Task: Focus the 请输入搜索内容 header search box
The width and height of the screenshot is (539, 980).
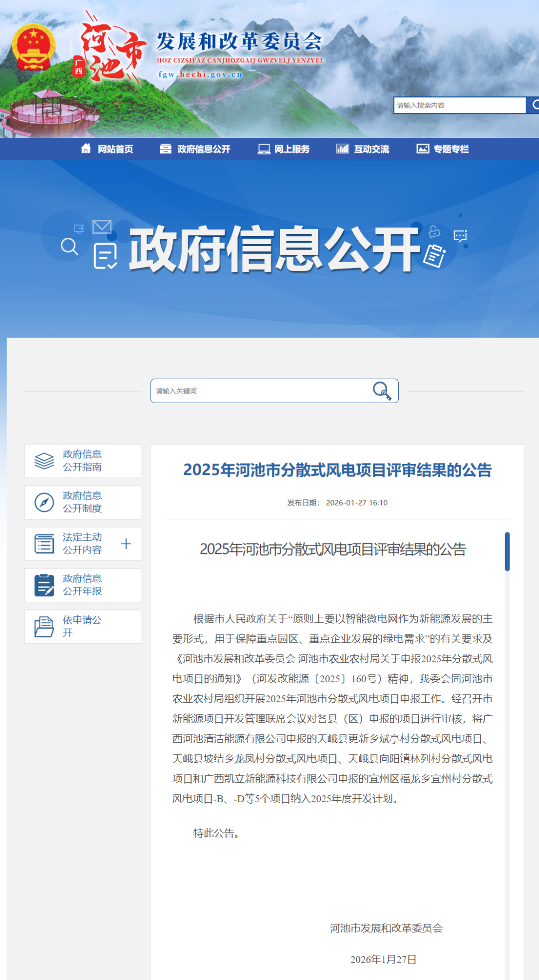Action: tap(459, 105)
